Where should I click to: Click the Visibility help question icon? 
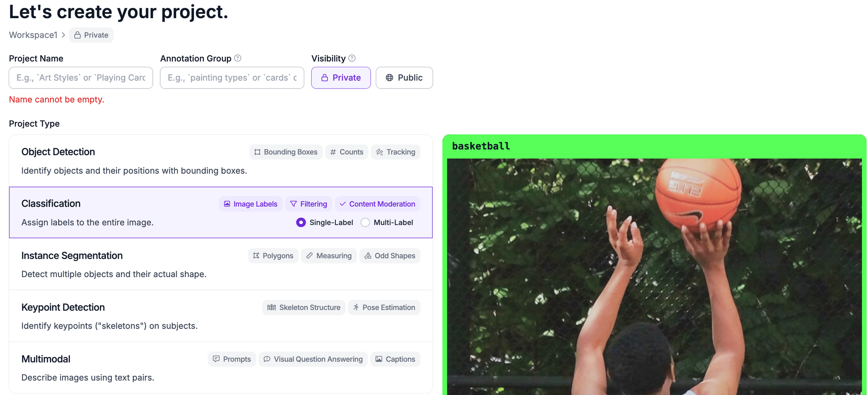(352, 58)
